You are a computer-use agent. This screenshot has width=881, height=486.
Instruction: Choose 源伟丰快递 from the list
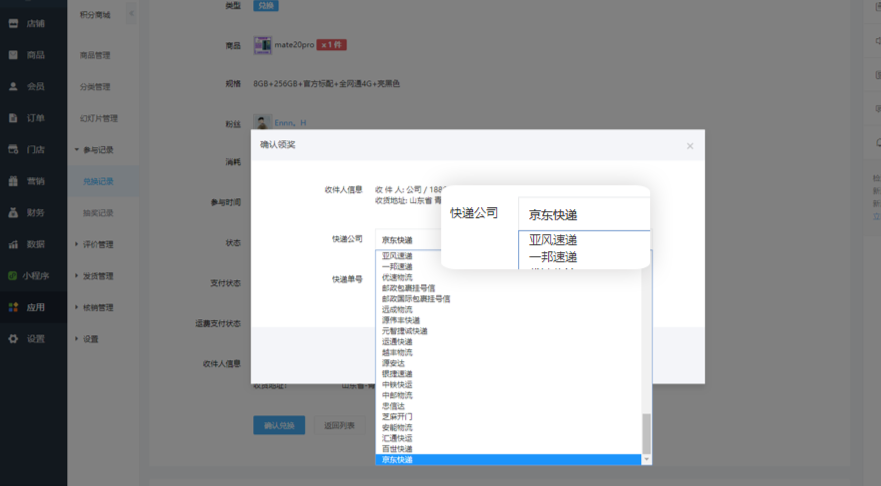click(508, 320)
